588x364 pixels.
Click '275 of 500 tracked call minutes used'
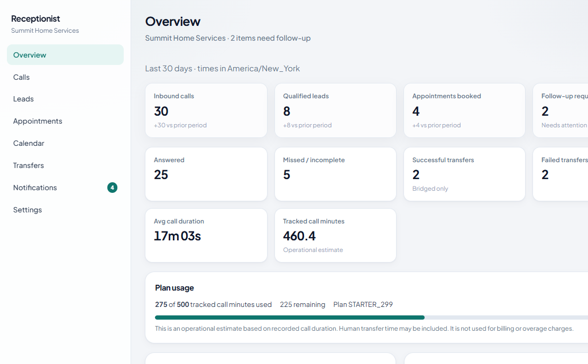(214, 304)
